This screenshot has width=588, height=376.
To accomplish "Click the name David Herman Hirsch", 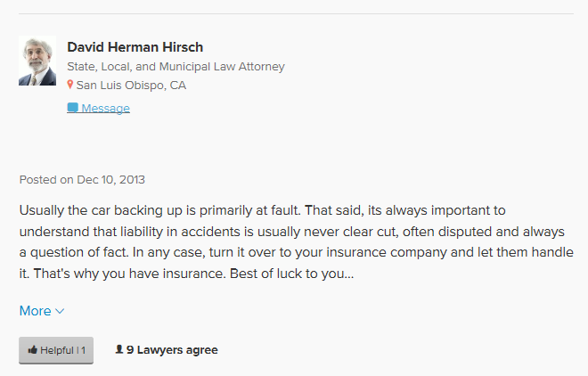I will (135, 47).
